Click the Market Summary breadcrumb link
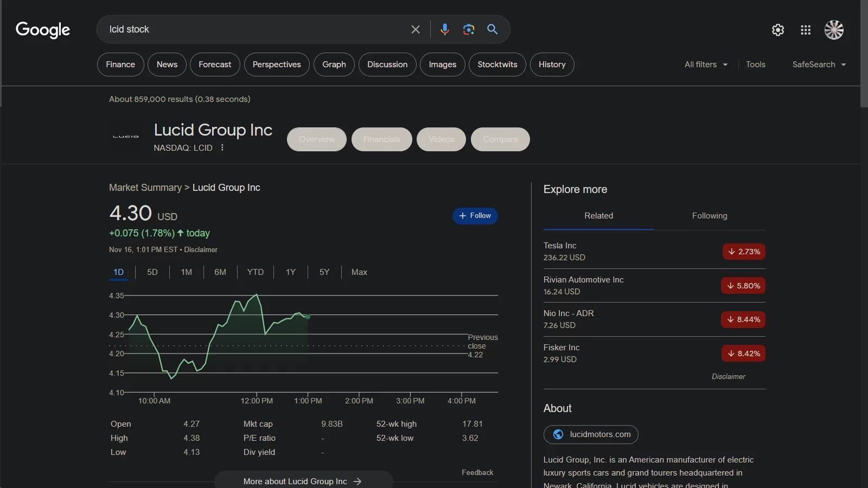The height and width of the screenshot is (488, 868). (x=145, y=188)
